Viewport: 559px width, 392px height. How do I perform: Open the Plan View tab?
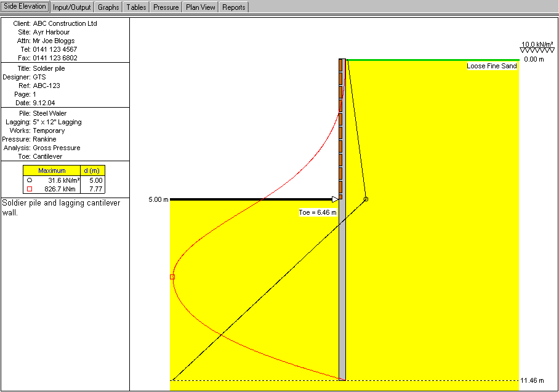click(201, 7)
